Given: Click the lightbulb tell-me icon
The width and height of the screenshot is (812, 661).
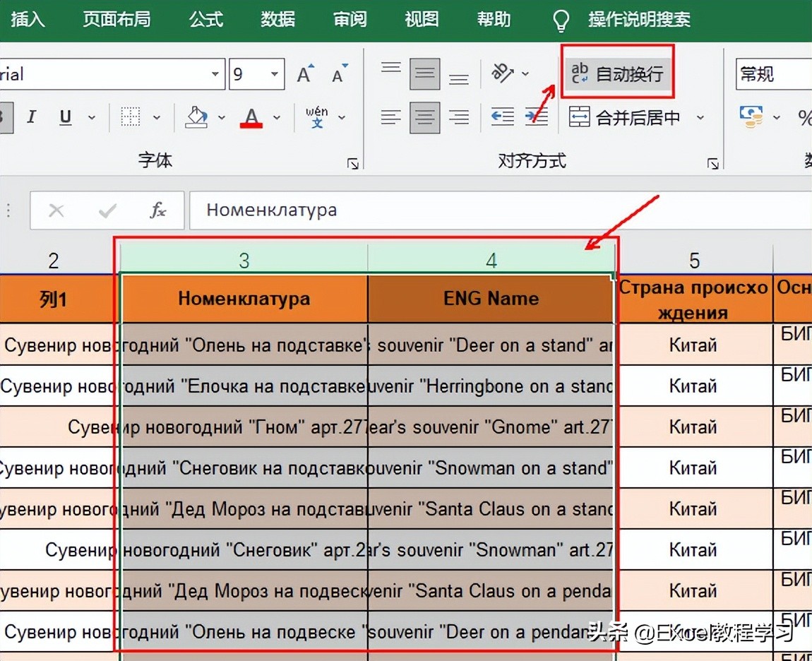Looking at the screenshot, I should coord(561,20).
